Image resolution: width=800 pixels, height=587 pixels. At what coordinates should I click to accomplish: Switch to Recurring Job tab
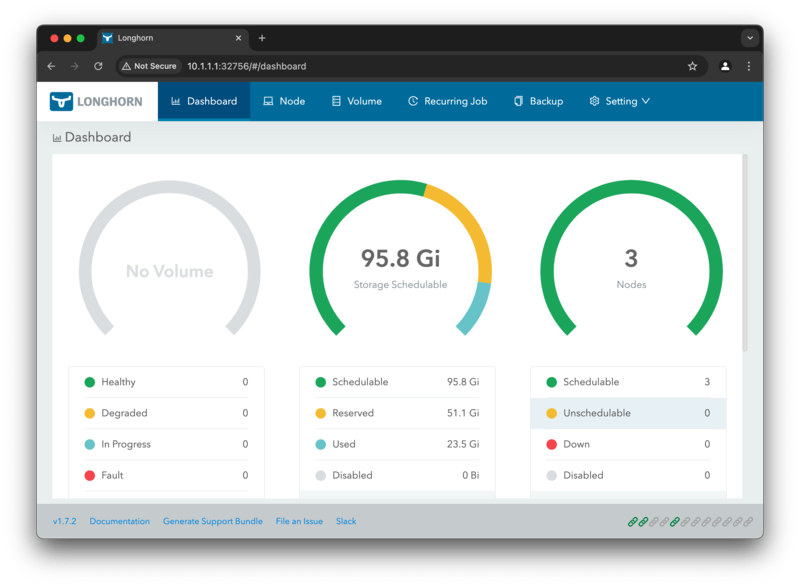[x=447, y=101]
